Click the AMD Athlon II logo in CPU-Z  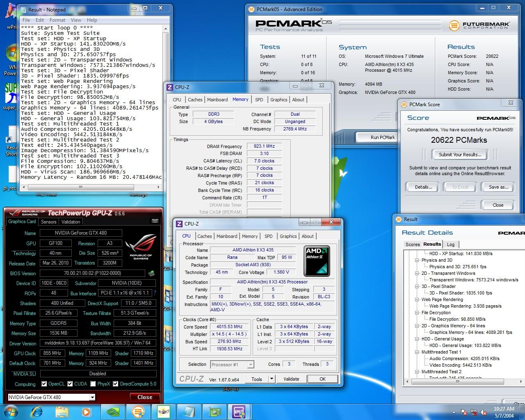click(x=317, y=261)
